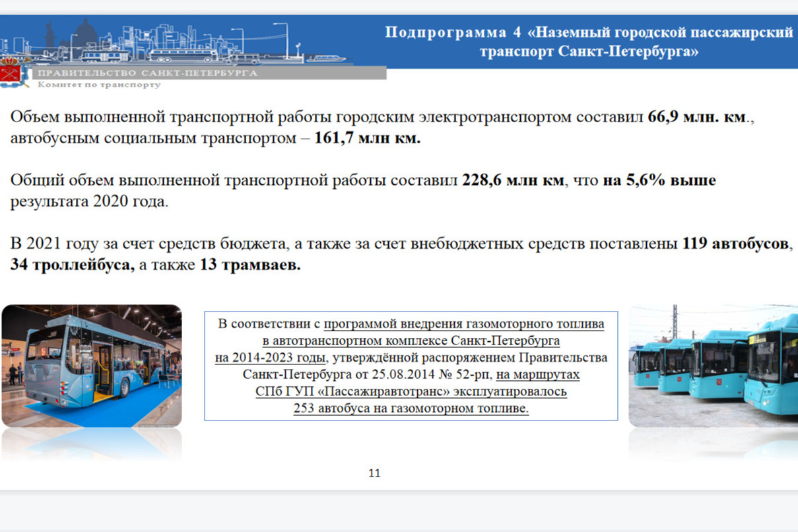This screenshot has height=532, width=798.
Task: Select the photo of parked blue buses
Action: [713, 366]
